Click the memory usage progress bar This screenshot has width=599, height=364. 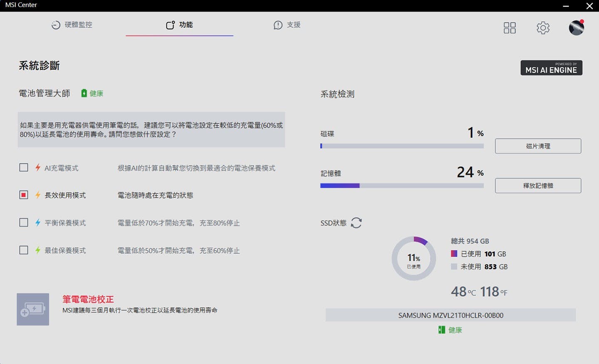point(402,186)
